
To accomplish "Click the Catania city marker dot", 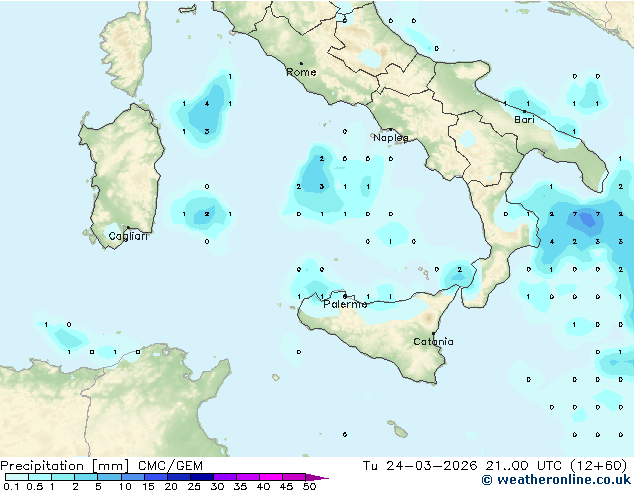I will pyautogui.click(x=433, y=334).
